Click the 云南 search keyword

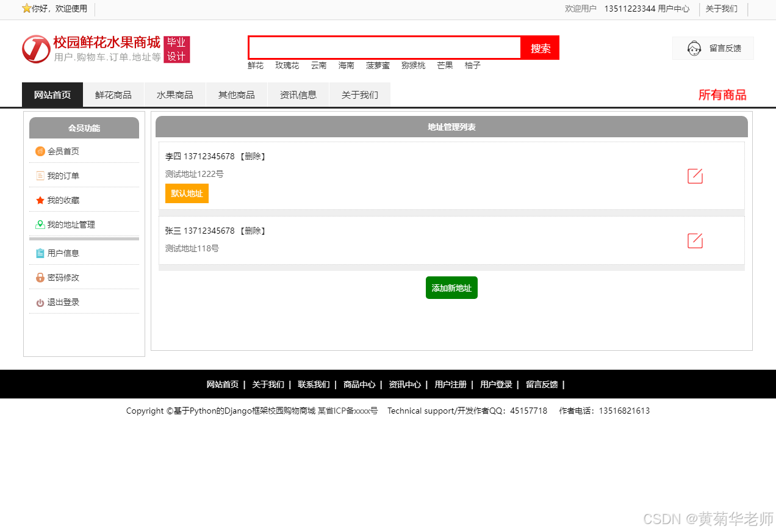coord(318,65)
